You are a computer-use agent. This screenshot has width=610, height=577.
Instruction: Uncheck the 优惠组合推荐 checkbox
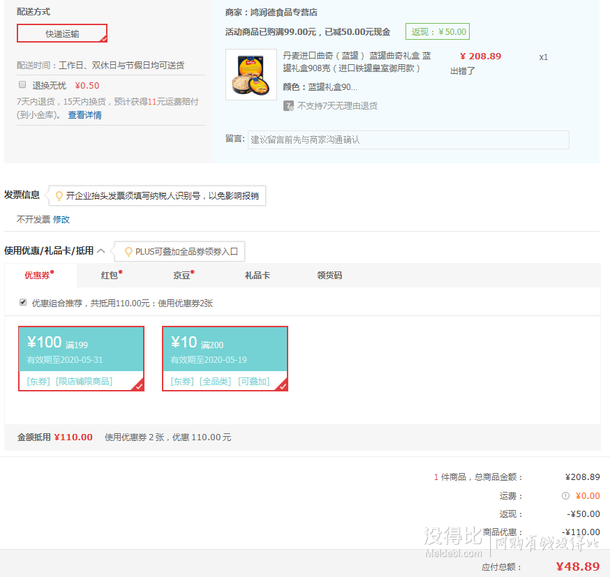(23, 302)
